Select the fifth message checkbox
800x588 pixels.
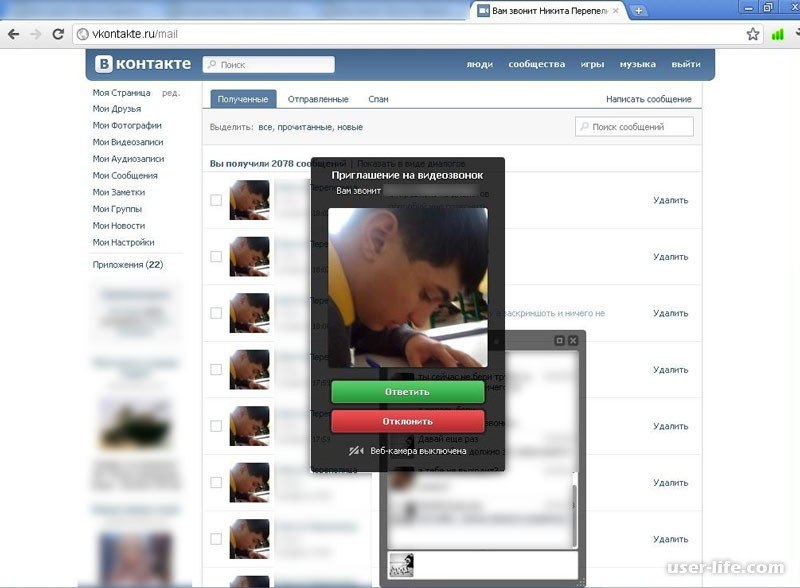pyautogui.click(x=216, y=426)
